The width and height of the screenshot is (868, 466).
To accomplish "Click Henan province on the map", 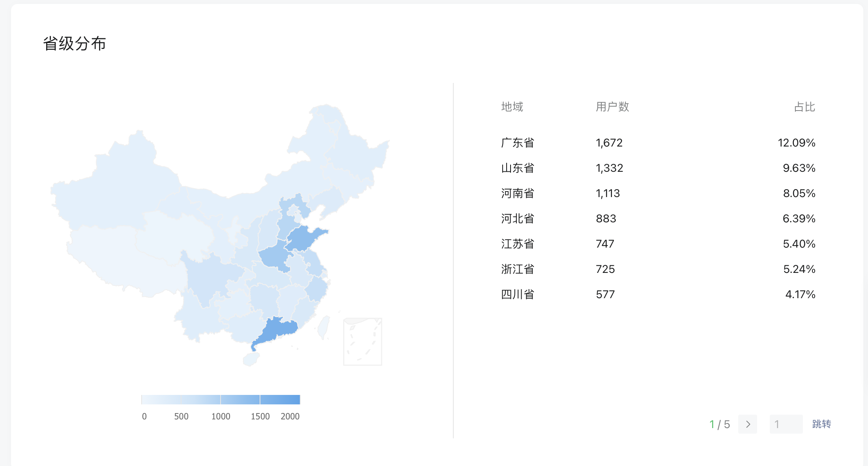I will coord(273,257).
